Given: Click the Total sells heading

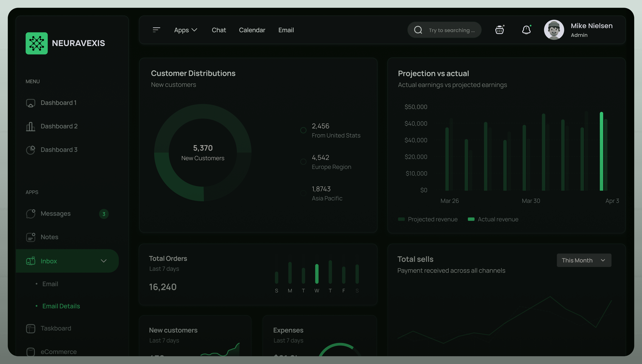Looking at the screenshot, I should (415, 259).
